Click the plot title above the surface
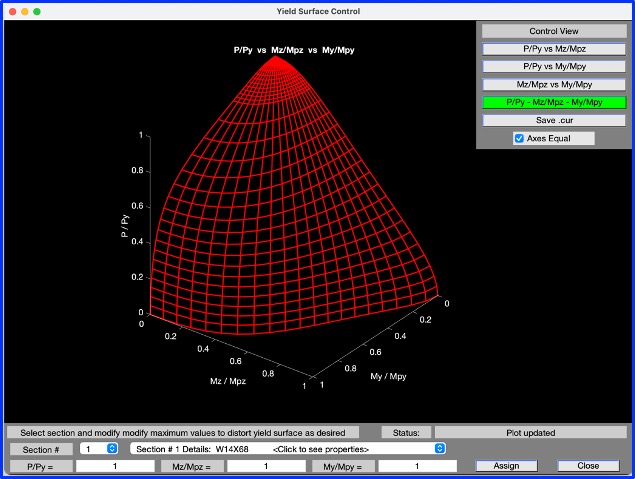This screenshot has height=479, width=635. [x=293, y=49]
